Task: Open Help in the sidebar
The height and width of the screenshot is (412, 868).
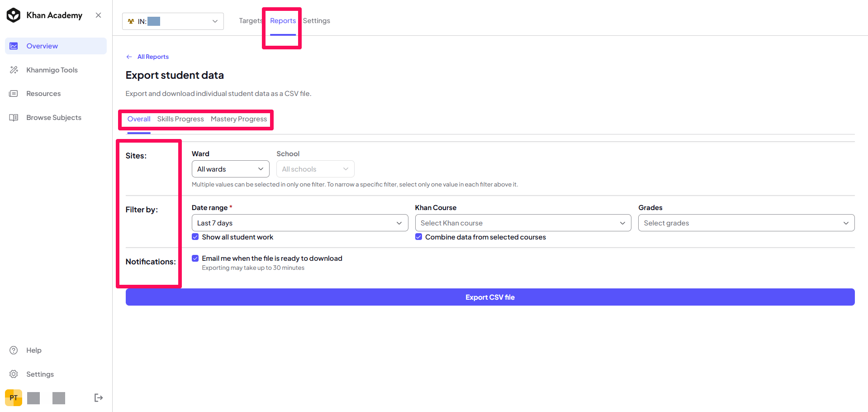Action: click(x=56, y=350)
